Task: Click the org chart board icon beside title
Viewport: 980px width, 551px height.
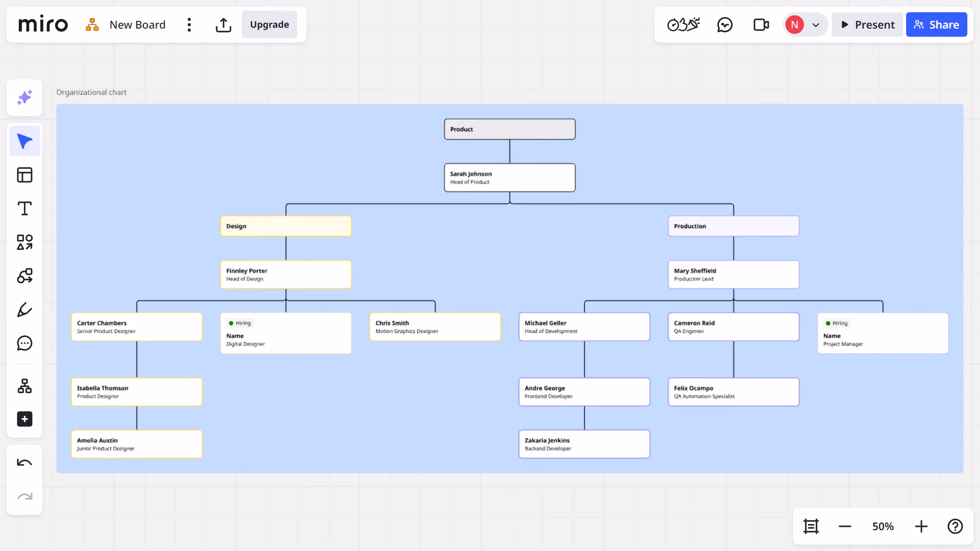Action: (92, 24)
